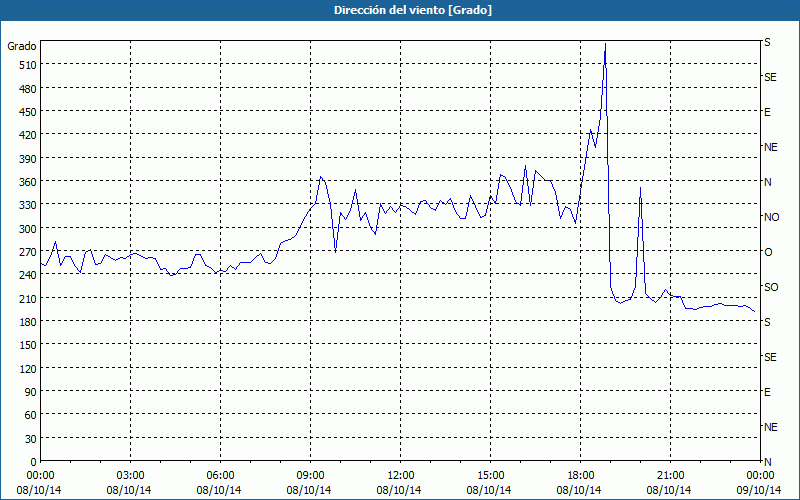800x500 pixels.
Task: Click the 'O' compass label on the right axis
Action: click(768, 252)
